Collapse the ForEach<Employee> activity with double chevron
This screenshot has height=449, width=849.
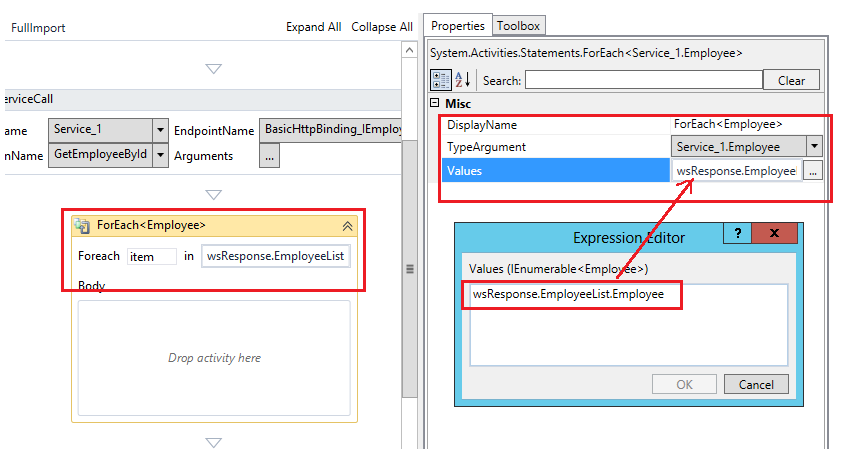(347, 226)
